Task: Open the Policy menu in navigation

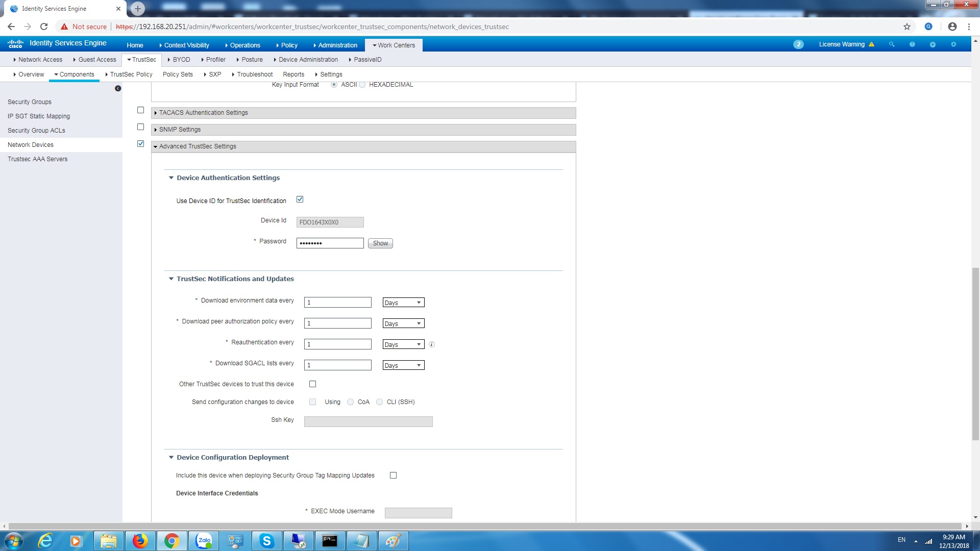Action: tap(289, 45)
